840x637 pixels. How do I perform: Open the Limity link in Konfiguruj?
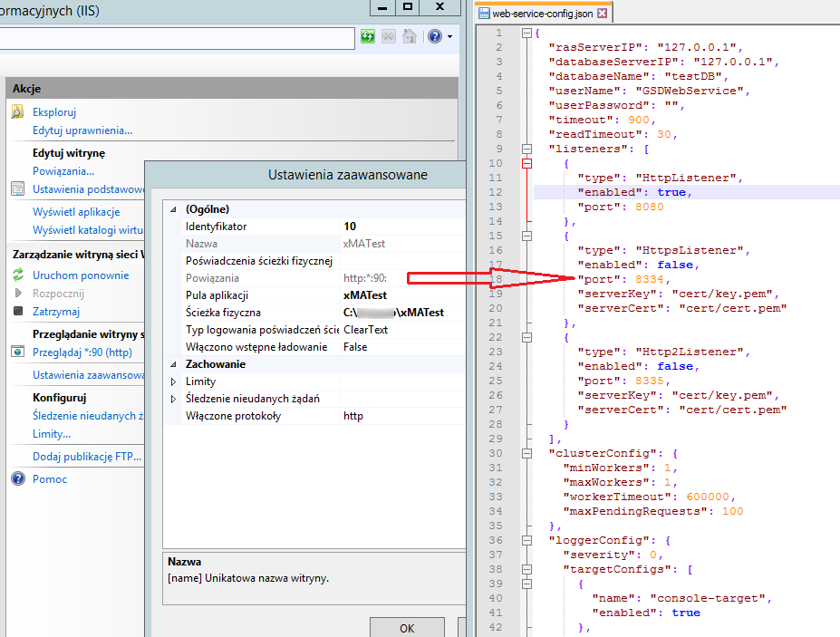(x=52, y=433)
